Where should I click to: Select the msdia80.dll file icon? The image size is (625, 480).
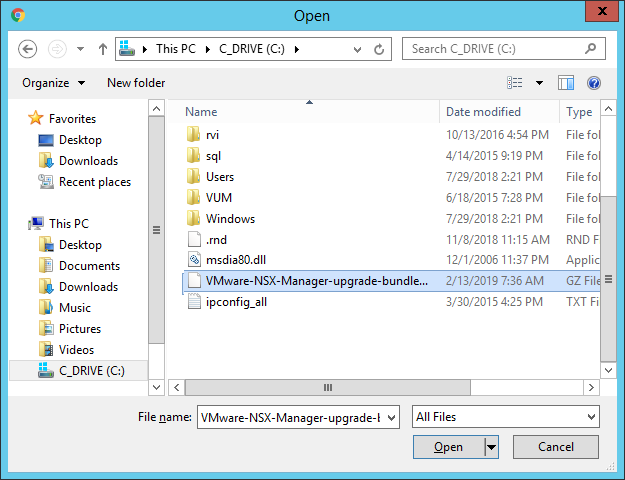click(194, 260)
